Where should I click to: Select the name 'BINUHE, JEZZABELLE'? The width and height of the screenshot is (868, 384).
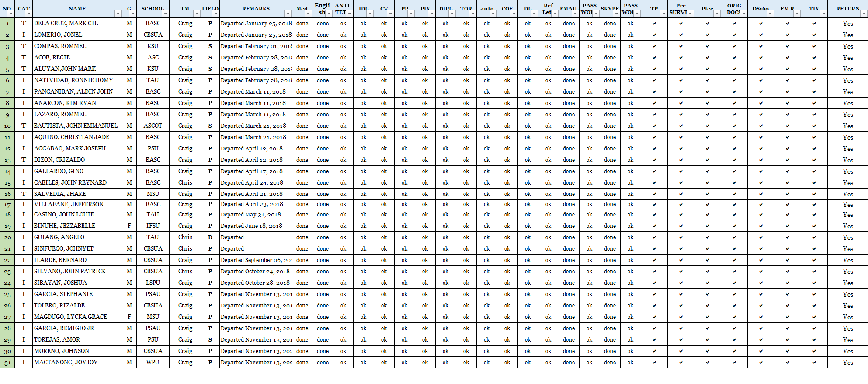[77, 226]
